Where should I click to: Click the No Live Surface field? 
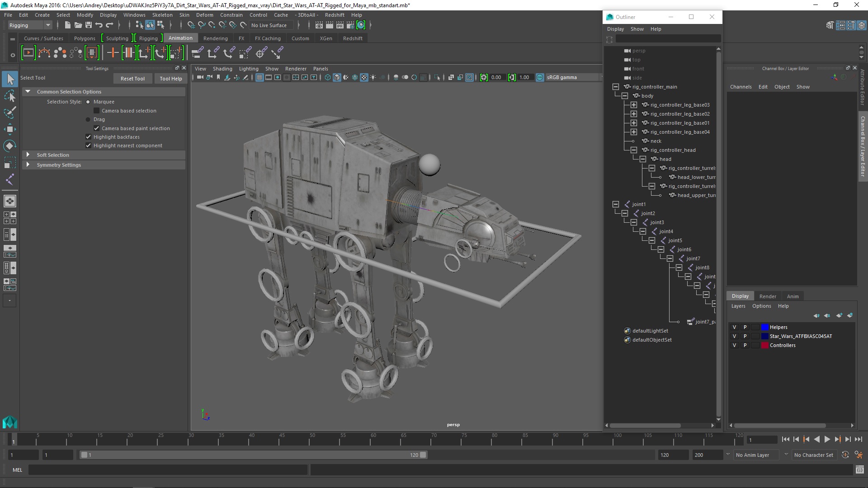(x=271, y=25)
